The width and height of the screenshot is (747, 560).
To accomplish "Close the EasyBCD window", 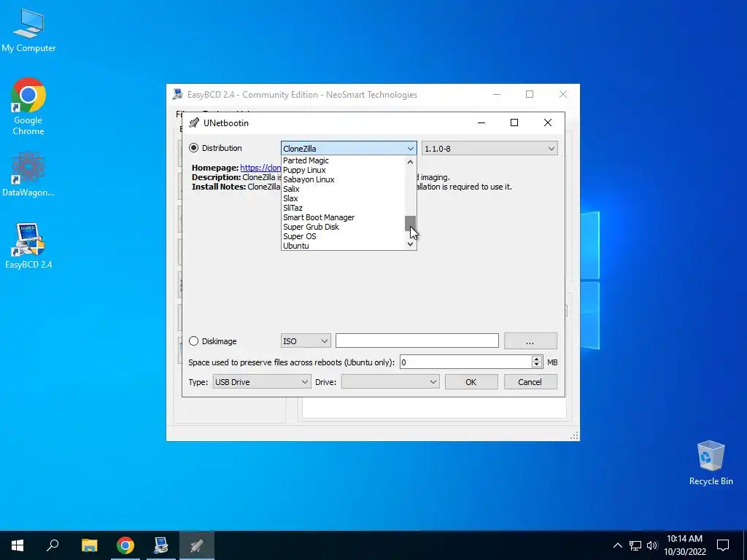I will (x=563, y=94).
